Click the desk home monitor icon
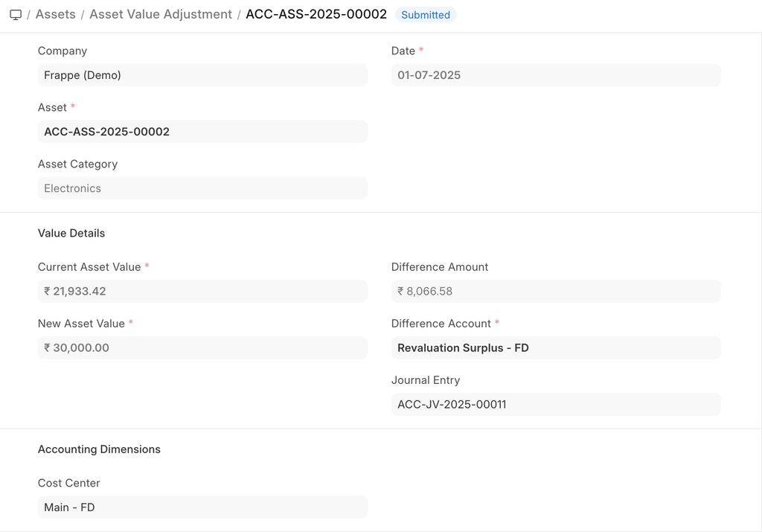This screenshot has width=762, height=532. click(x=16, y=15)
